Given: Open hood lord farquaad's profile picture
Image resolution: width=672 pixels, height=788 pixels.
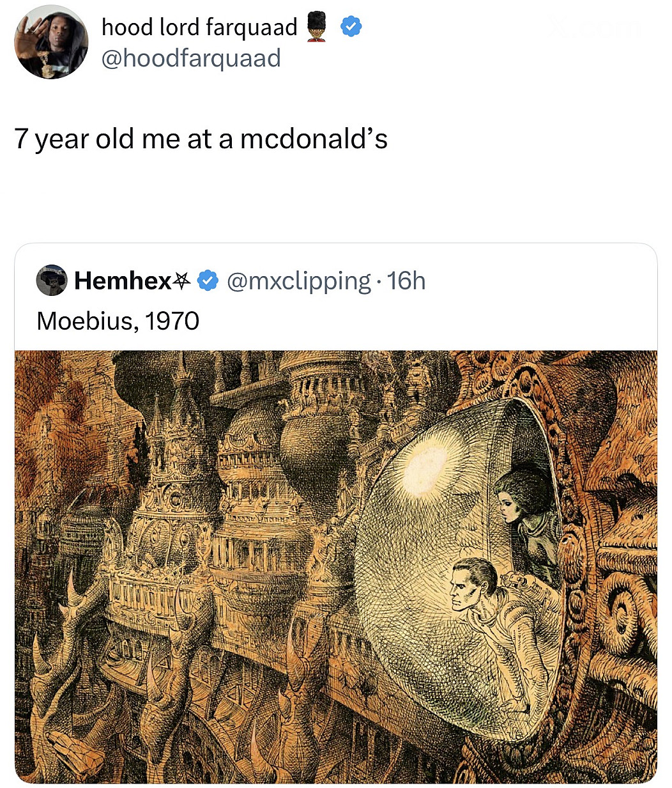Looking at the screenshot, I should (x=51, y=42).
